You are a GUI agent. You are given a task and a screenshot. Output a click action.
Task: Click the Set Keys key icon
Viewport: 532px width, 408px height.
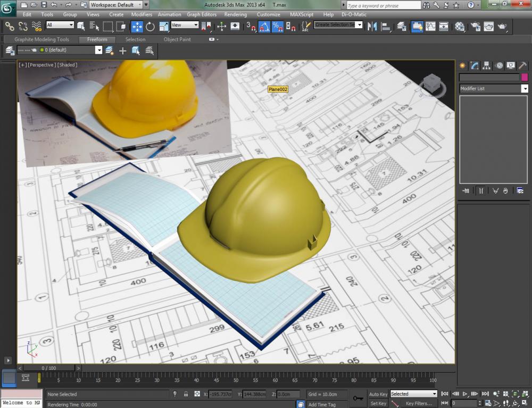[x=358, y=398]
